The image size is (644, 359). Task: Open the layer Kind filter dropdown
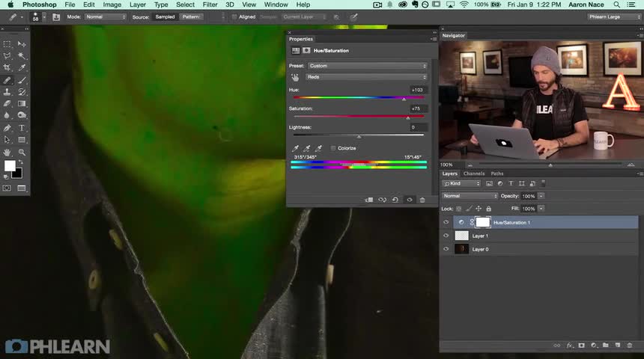point(461,183)
